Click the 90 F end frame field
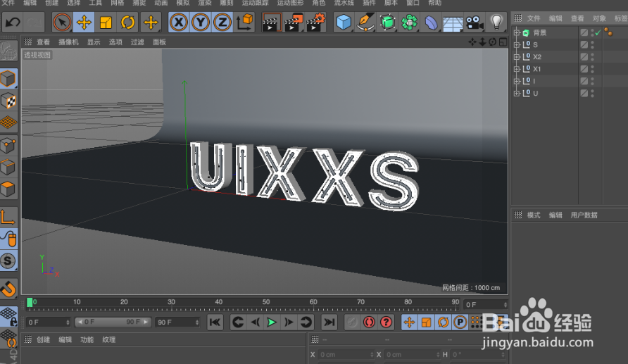628x364 pixels. pyautogui.click(x=177, y=322)
